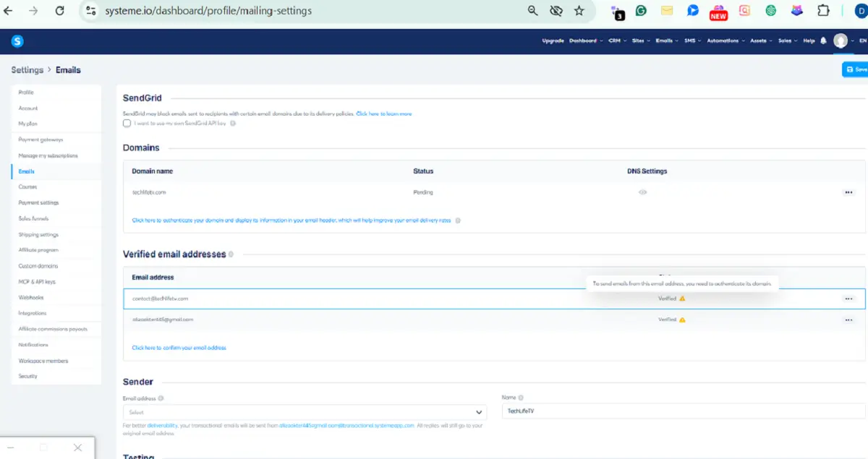Click the Save button
868x459 pixels.
click(x=856, y=69)
